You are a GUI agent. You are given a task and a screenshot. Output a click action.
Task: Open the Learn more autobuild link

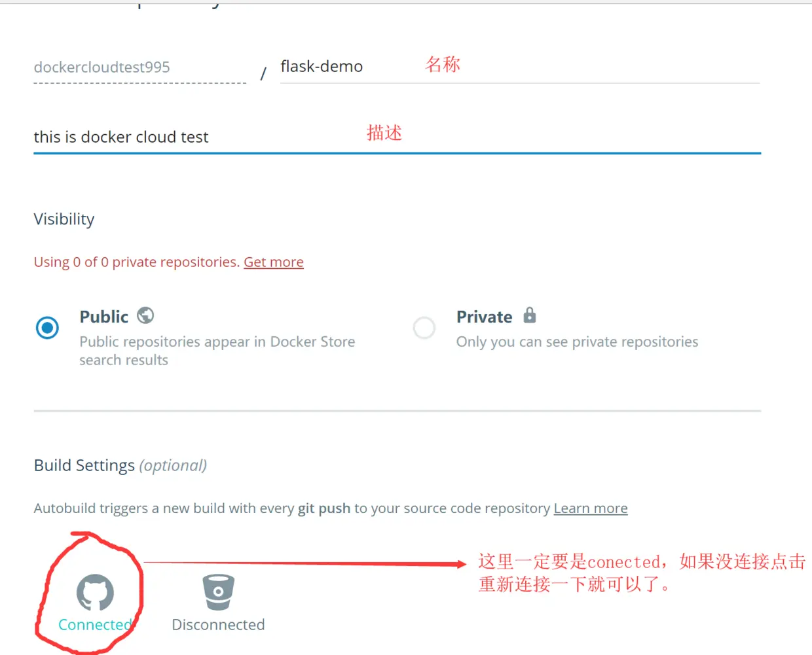(x=591, y=508)
